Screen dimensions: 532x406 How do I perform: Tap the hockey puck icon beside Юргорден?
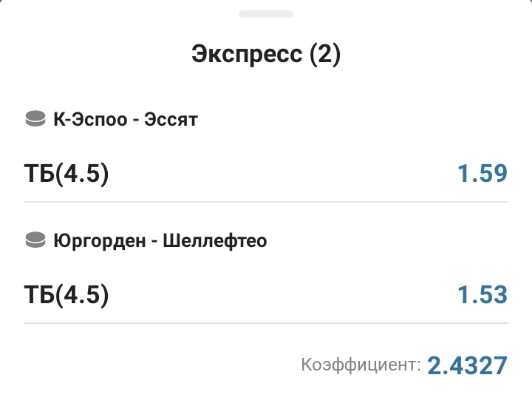[35, 240]
